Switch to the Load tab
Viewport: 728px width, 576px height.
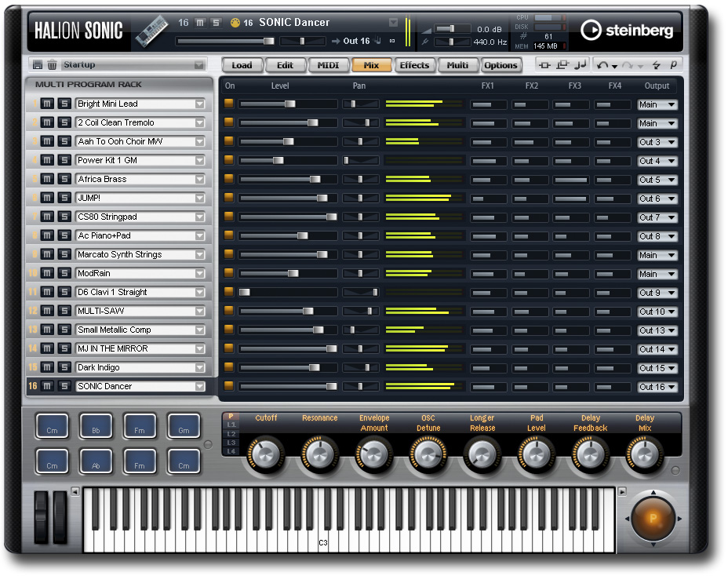(x=242, y=65)
